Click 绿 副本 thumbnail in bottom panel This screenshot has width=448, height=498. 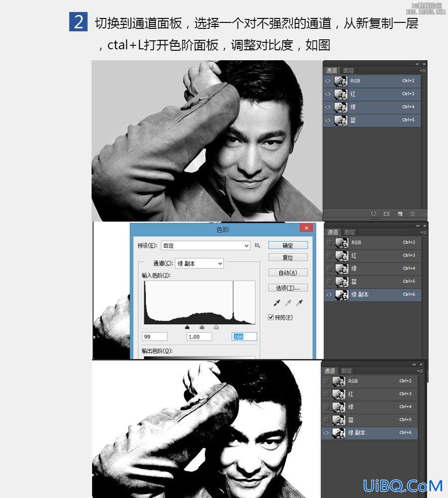(x=339, y=433)
